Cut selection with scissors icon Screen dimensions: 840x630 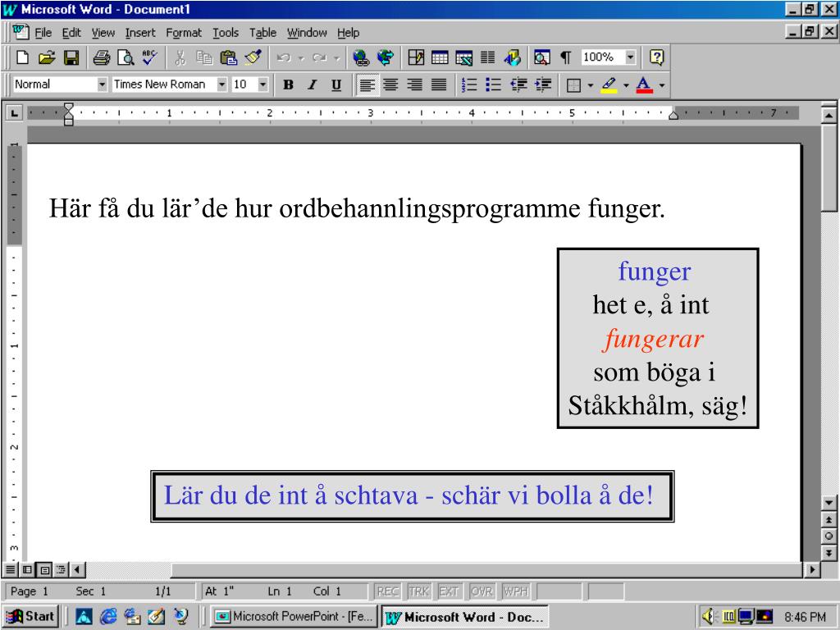click(180, 57)
